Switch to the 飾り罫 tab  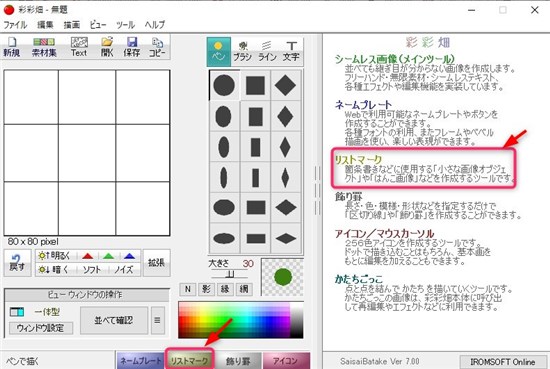[x=238, y=361]
